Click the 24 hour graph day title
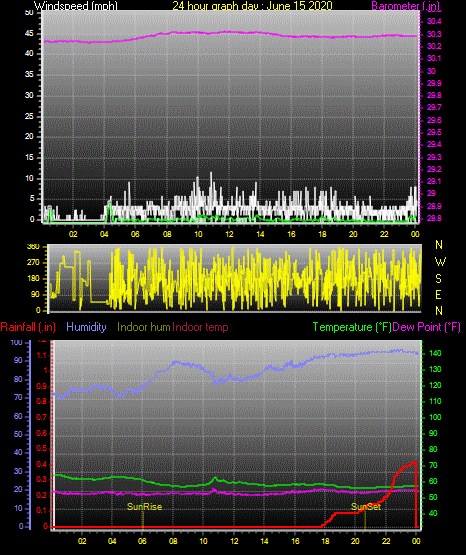The width and height of the screenshot is (466, 555). [252, 6]
